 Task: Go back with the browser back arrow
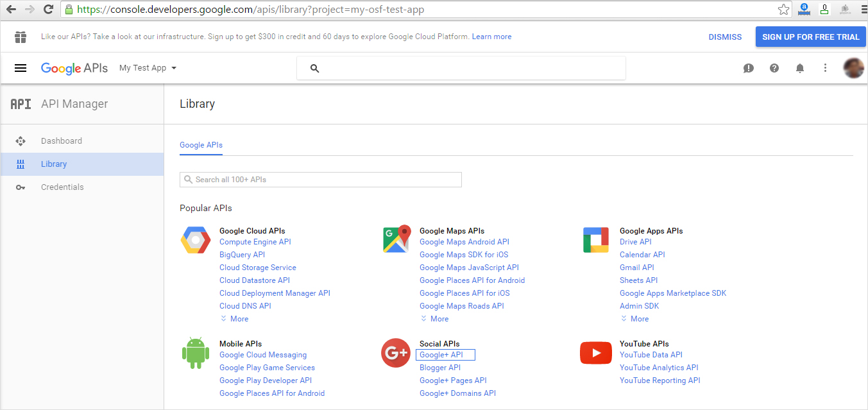click(x=11, y=10)
